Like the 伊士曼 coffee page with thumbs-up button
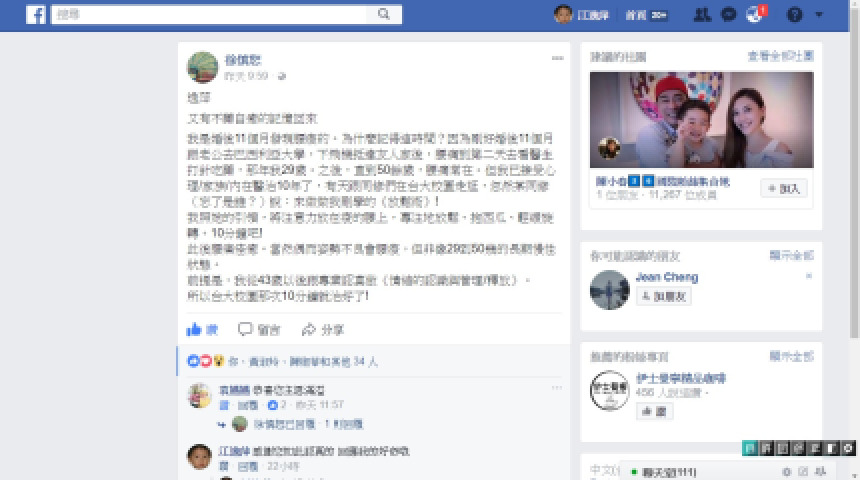The height and width of the screenshot is (480, 860). pos(654,411)
